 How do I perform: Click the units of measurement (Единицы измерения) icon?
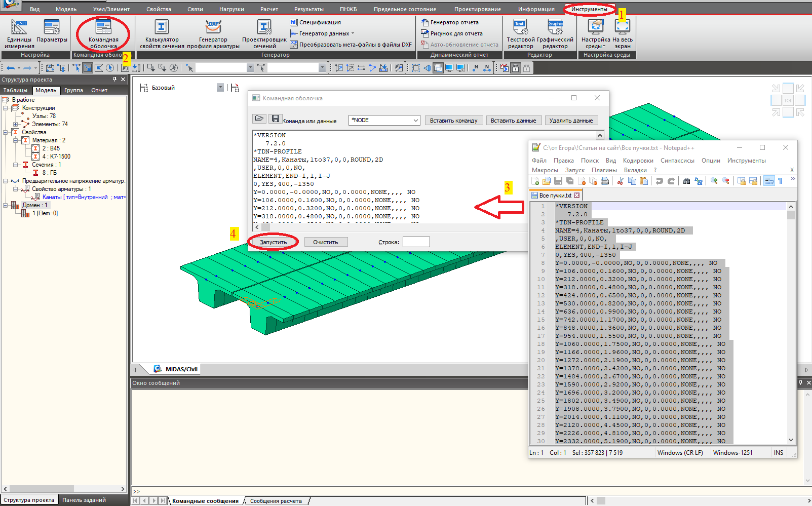tap(19, 33)
